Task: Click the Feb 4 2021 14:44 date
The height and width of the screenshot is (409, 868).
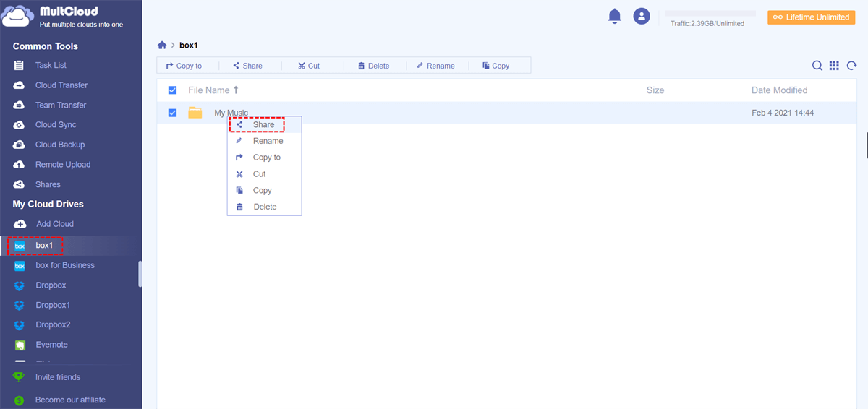Action: (x=783, y=113)
